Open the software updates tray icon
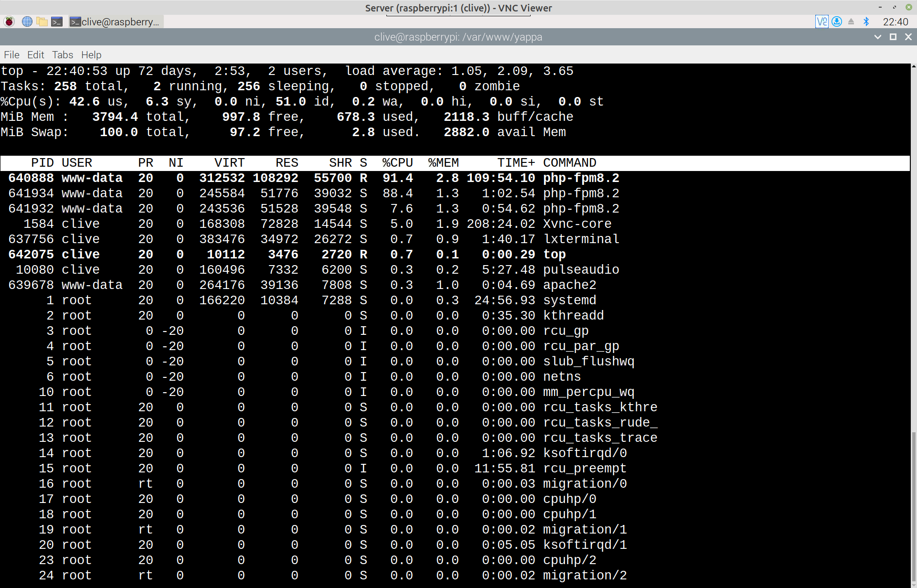917x588 pixels. pyautogui.click(x=837, y=21)
